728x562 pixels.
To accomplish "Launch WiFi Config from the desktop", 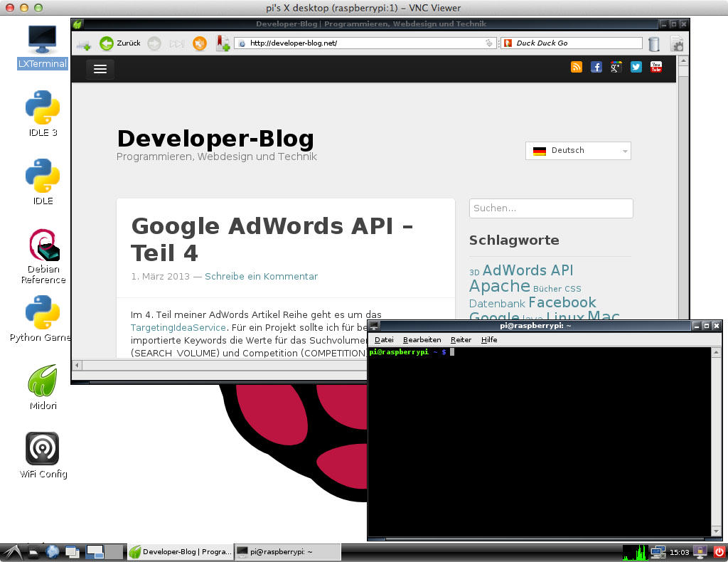I will [43, 455].
